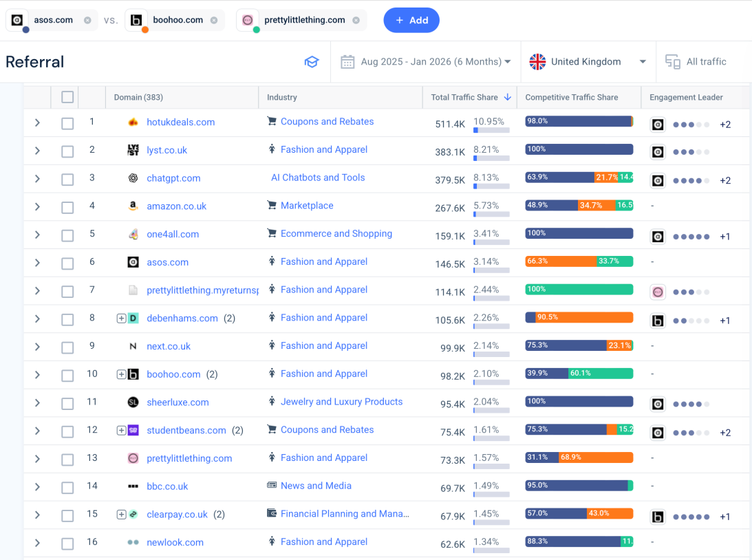752x560 pixels.
Task: Open the Coupons and Rebates link for hotukdeals.com
Action: 327,122
